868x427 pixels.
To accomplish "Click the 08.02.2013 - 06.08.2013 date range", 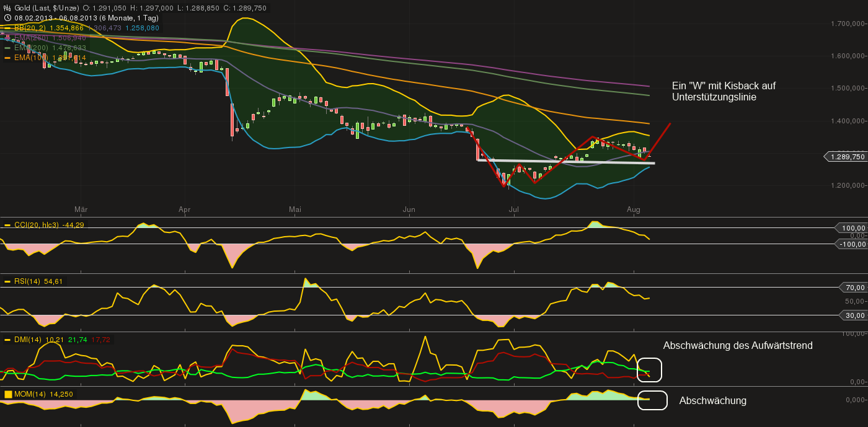I will [56, 18].
